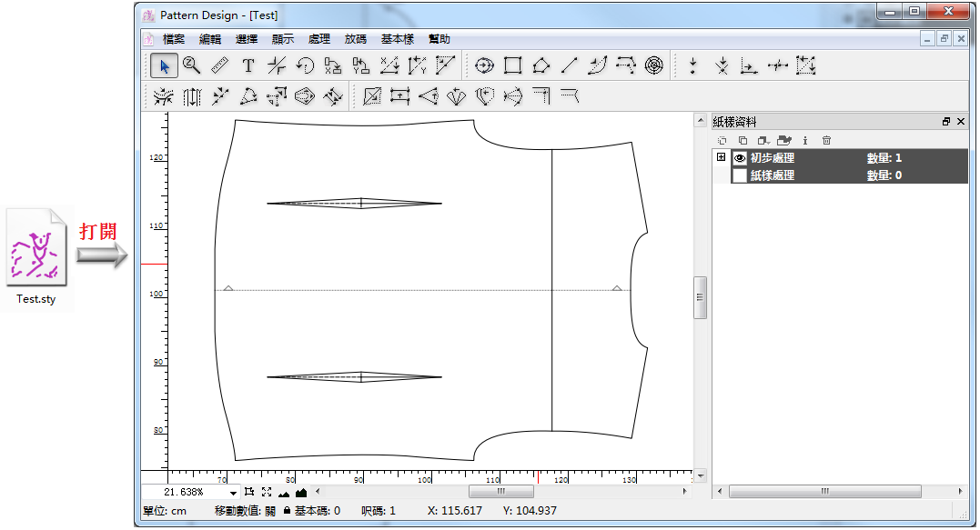Float the 紙樣資料 panel

coord(946,121)
